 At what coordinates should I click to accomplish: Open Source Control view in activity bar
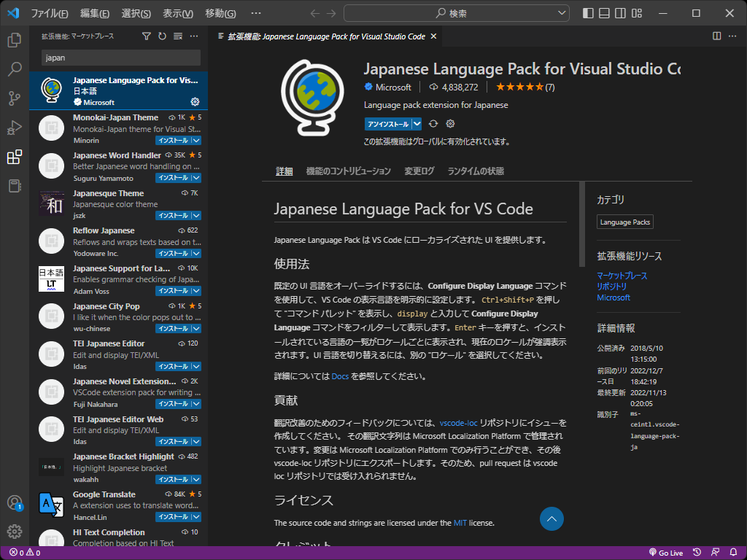pos(15,98)
